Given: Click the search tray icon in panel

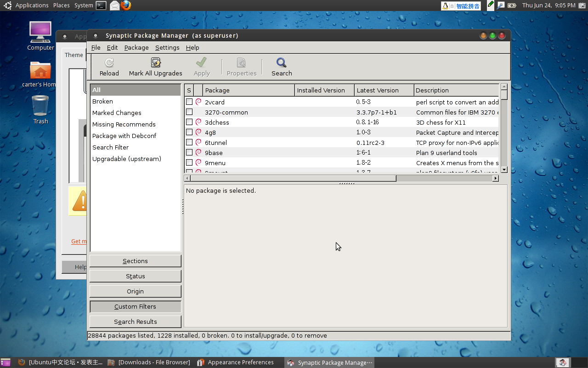Looking at the screenshot, I should click(501, 6).
